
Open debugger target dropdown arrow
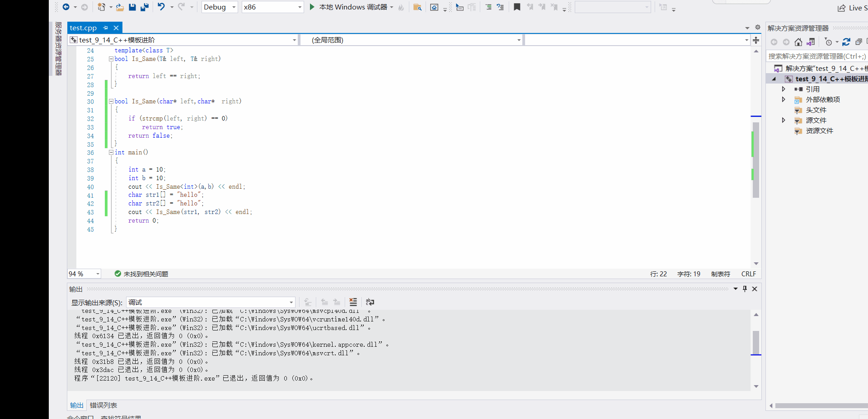click(x=392, y=7)
